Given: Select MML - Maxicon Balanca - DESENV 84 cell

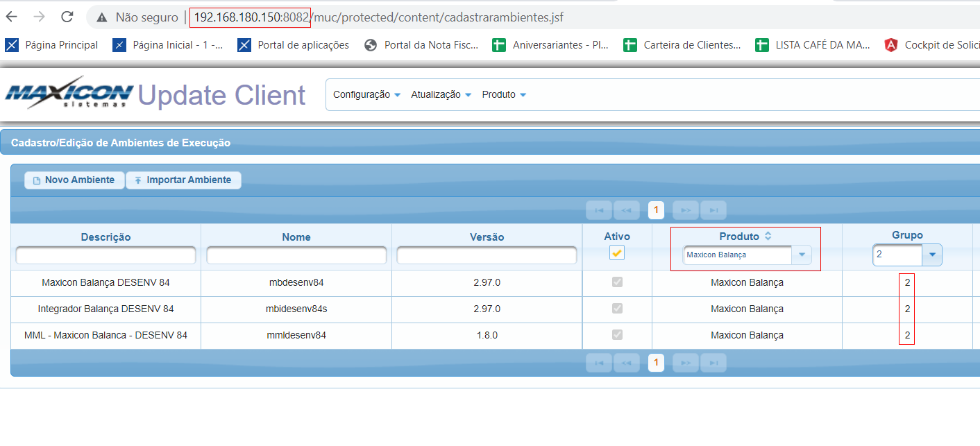Looking at the screenshot, I should 105,335.
